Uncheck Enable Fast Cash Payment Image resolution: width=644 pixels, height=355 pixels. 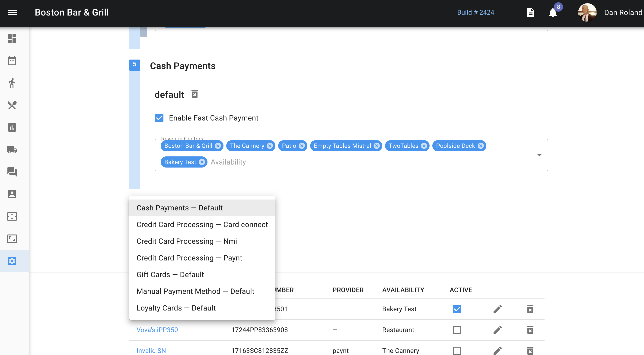click(x=159, y=118)
